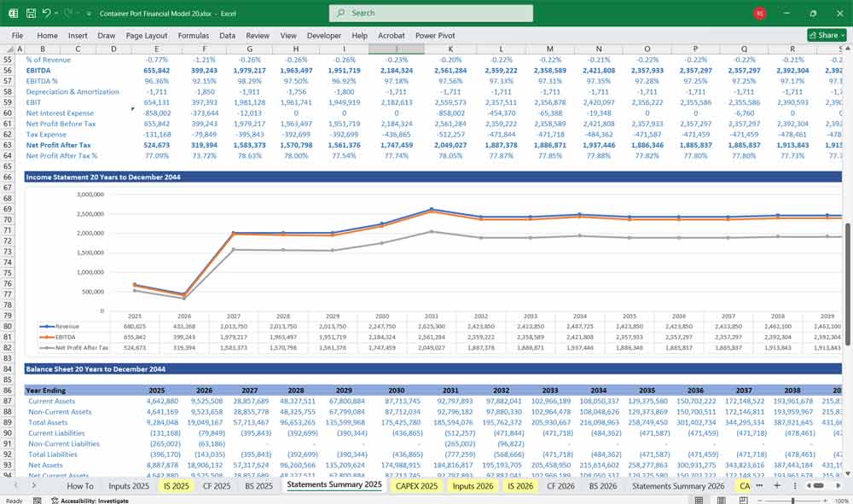The height and width of the screenshot is (504, 853).
Task: Click Zoom Out icon on status bar
Action: [759, 499]
